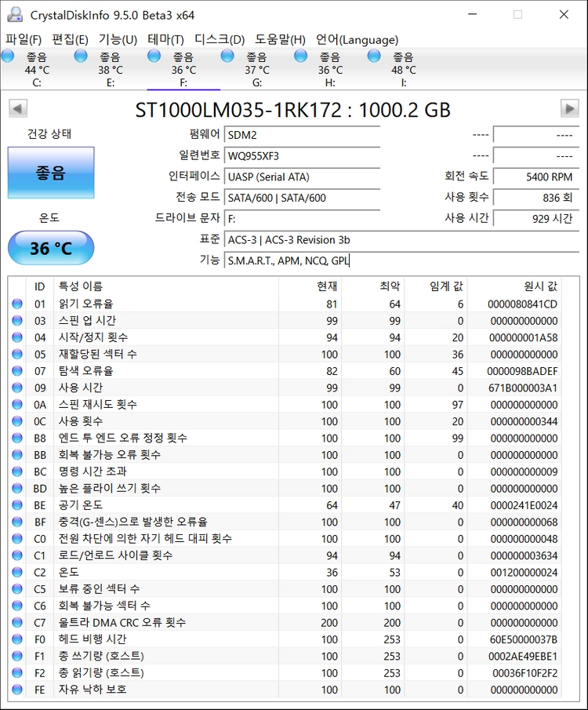Click status icon for 총 읽기량 (호스트) row

[x=17, y=672]
